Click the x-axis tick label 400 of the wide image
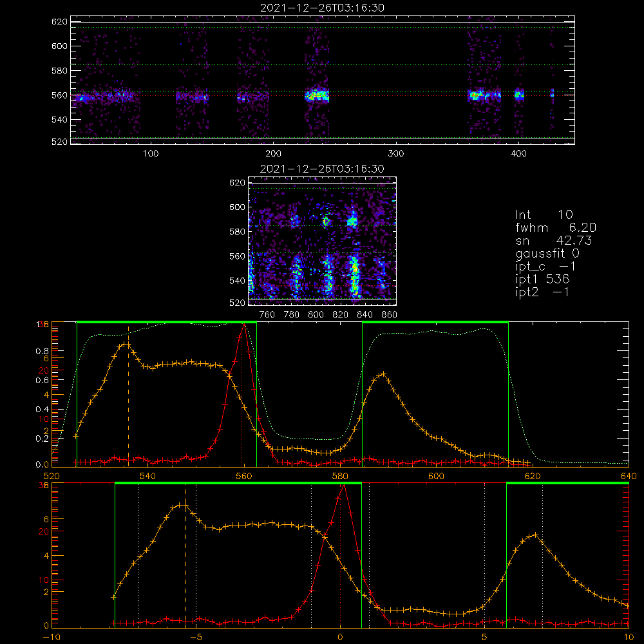Viewport: 644px width, 644px height. (518, 154)
